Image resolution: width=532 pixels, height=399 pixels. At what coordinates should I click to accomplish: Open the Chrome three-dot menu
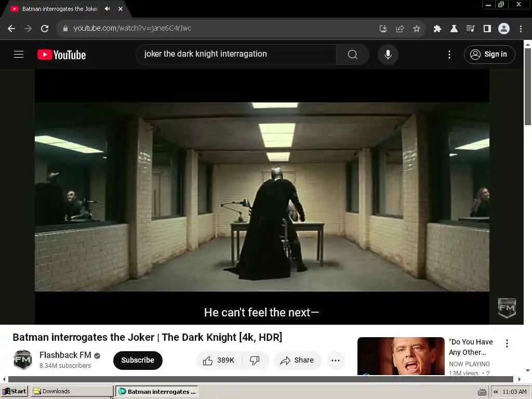(x=521, y=29)
